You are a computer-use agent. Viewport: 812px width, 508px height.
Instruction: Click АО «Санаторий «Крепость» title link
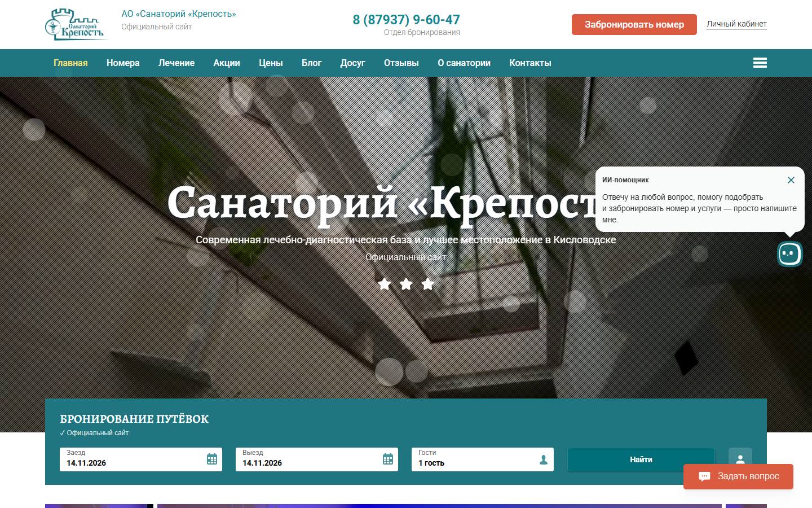click(x=179, y=14)
